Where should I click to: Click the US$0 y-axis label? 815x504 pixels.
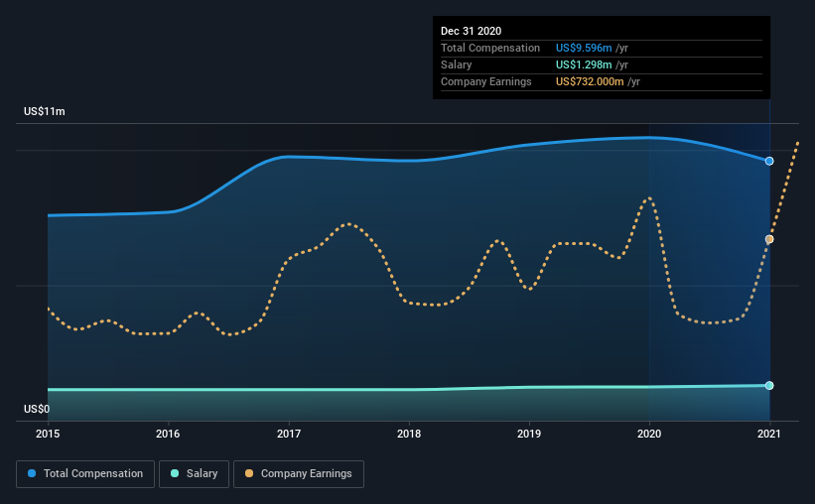coord(37,409)
